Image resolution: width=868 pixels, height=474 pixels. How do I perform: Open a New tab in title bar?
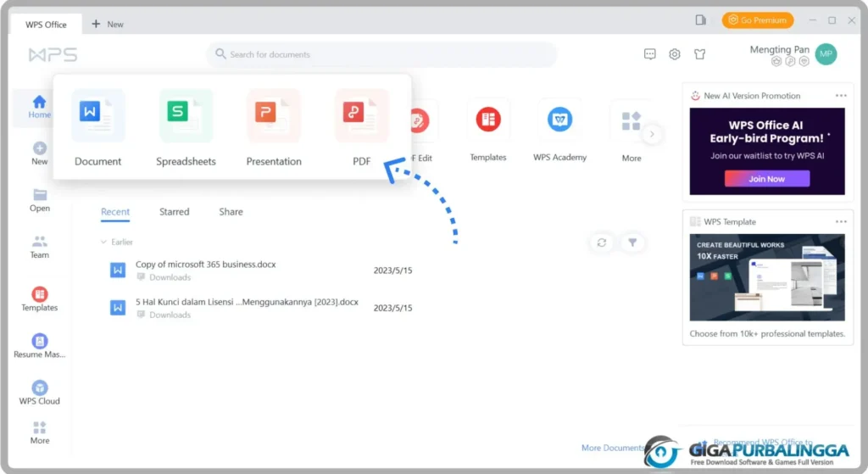pos(108,25)
